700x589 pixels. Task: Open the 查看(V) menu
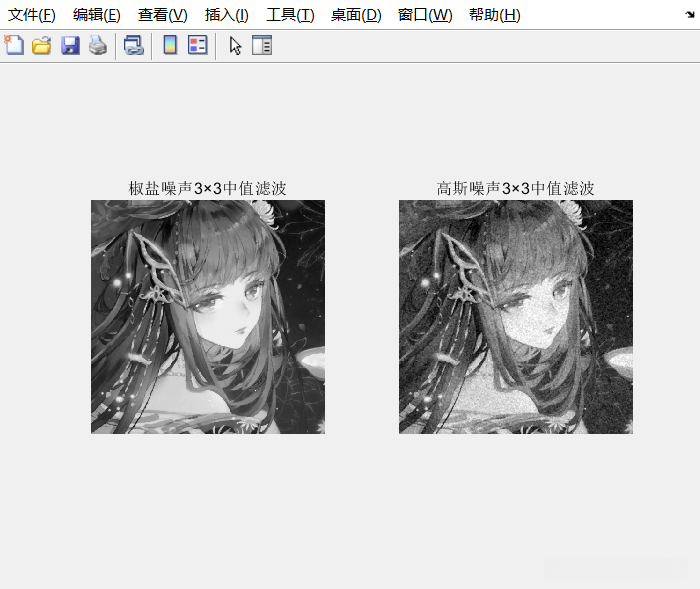click(x=162, y=15)
